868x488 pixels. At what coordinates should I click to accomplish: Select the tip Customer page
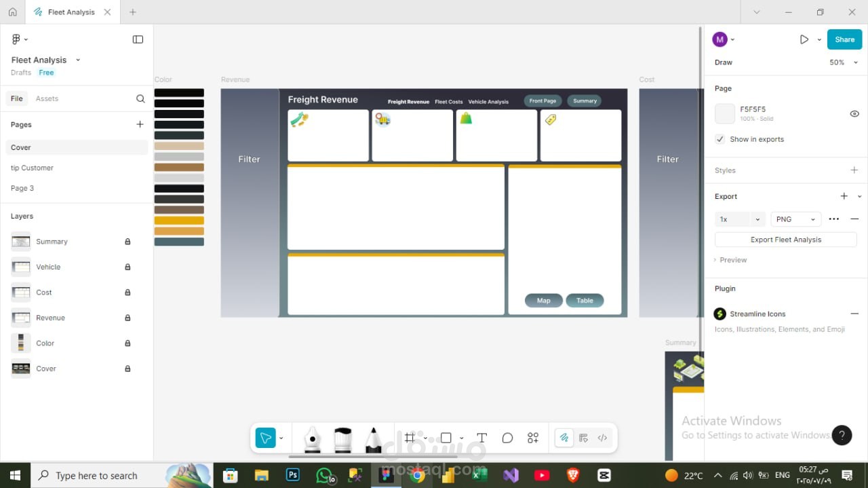coord(77,168)
